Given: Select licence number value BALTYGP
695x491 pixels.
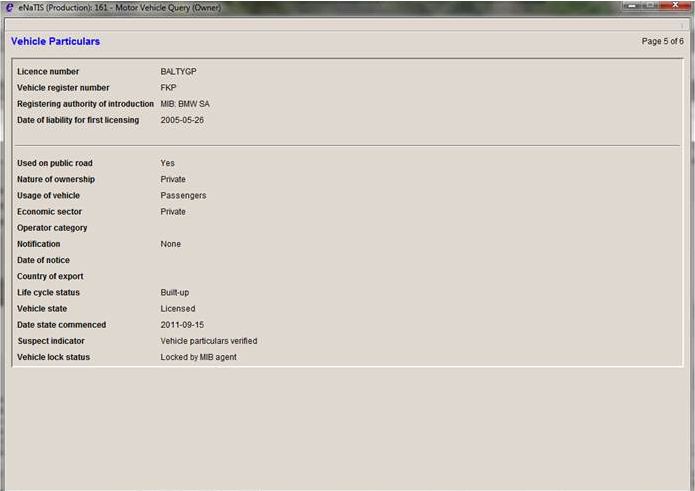Looking at the screenshot, I should [x=178, y=71].
